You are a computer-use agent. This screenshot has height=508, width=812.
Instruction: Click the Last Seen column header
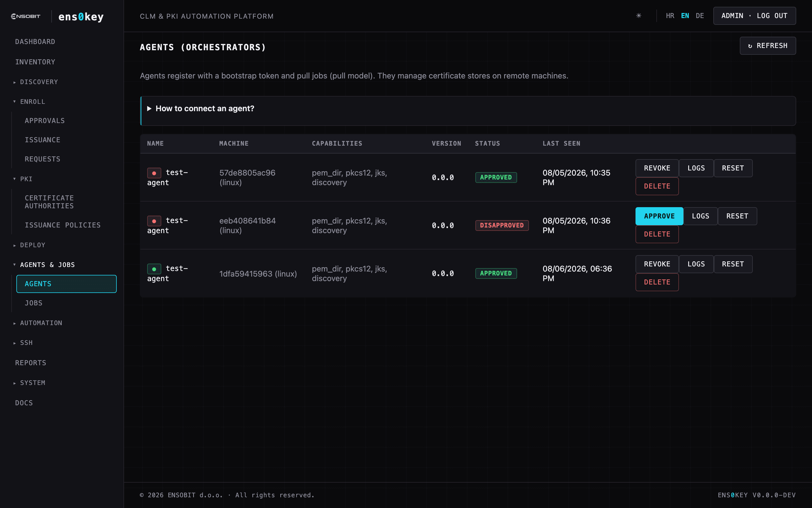(561, 143)
